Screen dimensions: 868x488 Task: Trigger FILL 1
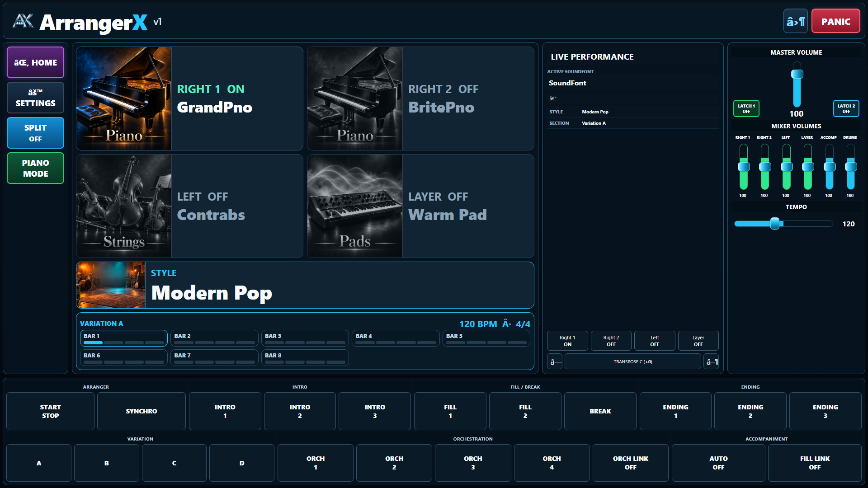[450, 411]
